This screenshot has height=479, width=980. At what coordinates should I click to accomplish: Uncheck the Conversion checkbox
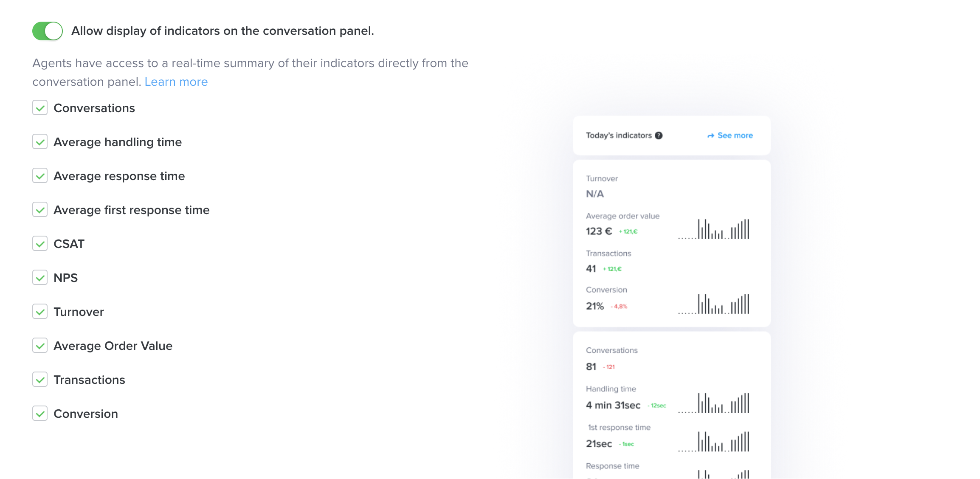[x=40, y=414]
